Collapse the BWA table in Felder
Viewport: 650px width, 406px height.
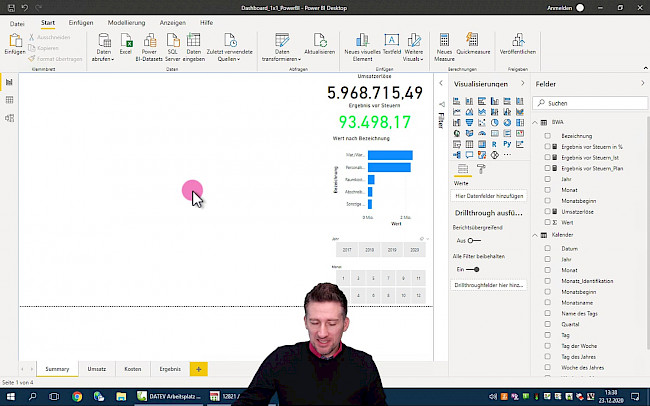tap(534, 121)
